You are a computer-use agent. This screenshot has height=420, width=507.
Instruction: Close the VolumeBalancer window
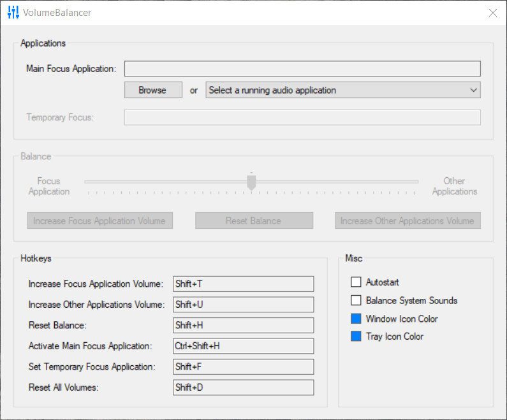coord(493,13)
